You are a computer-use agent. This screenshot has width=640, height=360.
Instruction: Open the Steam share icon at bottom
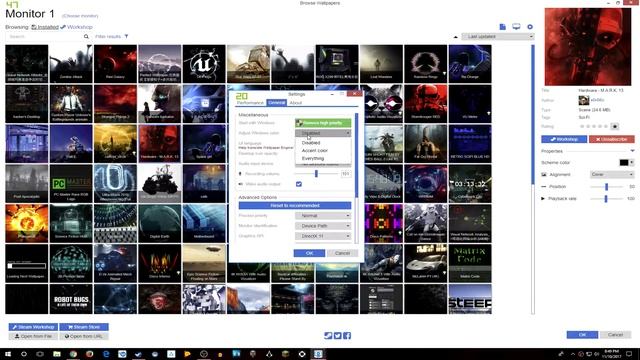328,336
